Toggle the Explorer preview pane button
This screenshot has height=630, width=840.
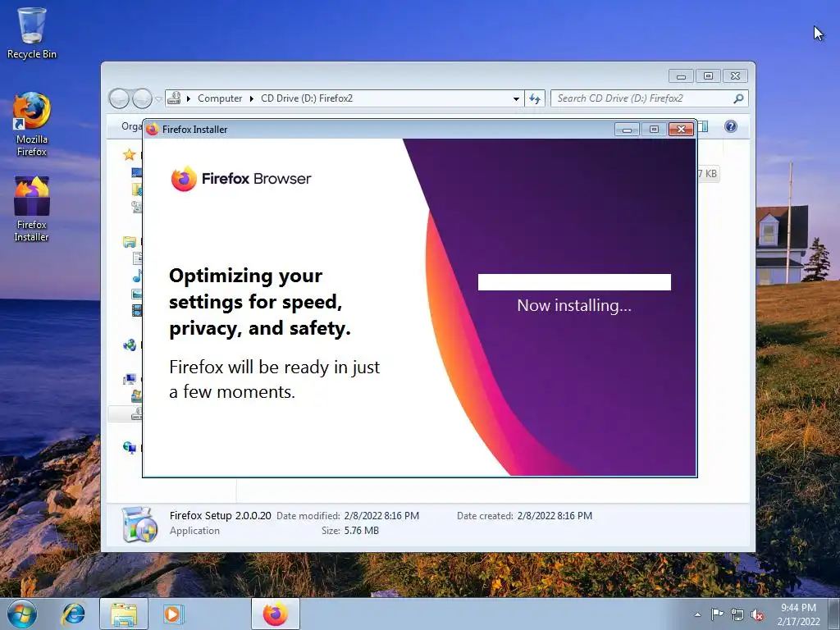703,126
